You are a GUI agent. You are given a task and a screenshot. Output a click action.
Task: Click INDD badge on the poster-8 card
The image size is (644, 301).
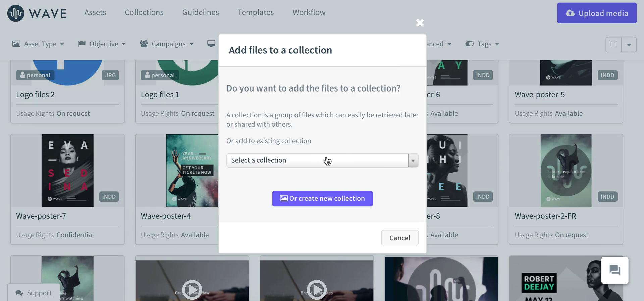pos(483,196)
